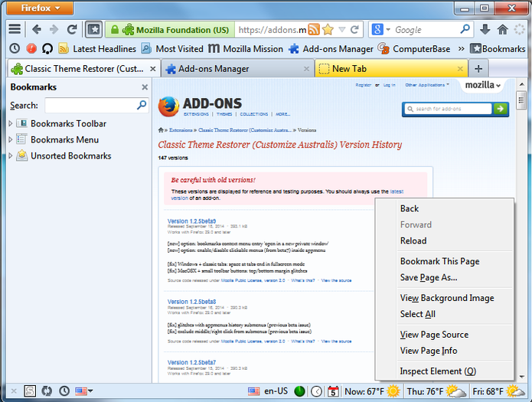Click the search magnifier in Google box

[x=465, y=29]
